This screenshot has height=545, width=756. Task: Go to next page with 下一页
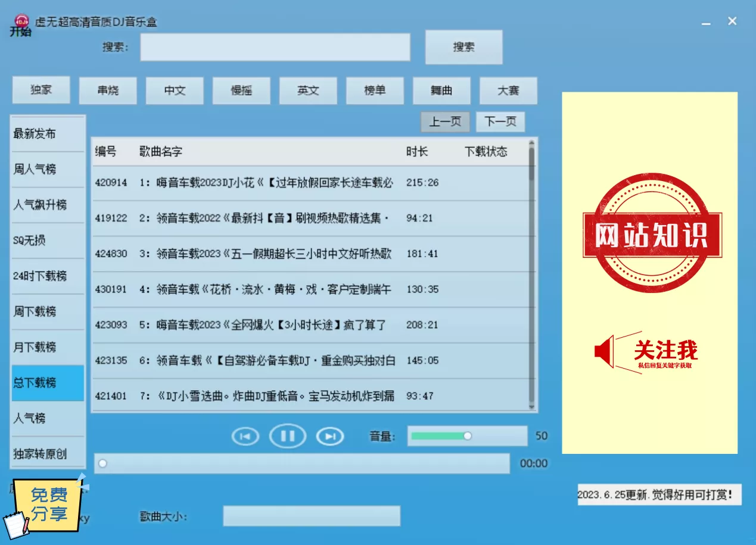tap(500, 122)
